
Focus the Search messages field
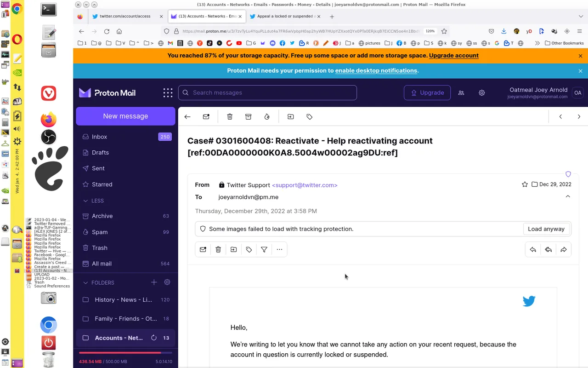tap(267, 92)
